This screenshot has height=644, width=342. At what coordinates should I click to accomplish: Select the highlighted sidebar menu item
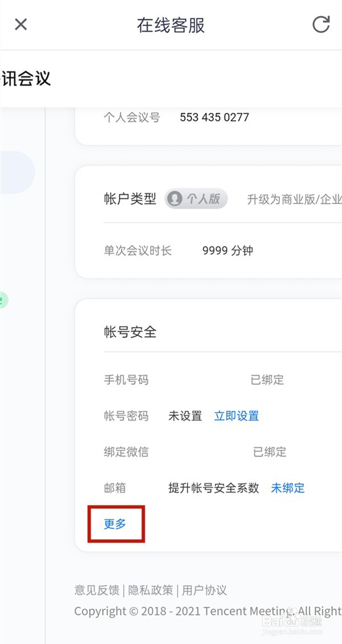tap(17, 173)
